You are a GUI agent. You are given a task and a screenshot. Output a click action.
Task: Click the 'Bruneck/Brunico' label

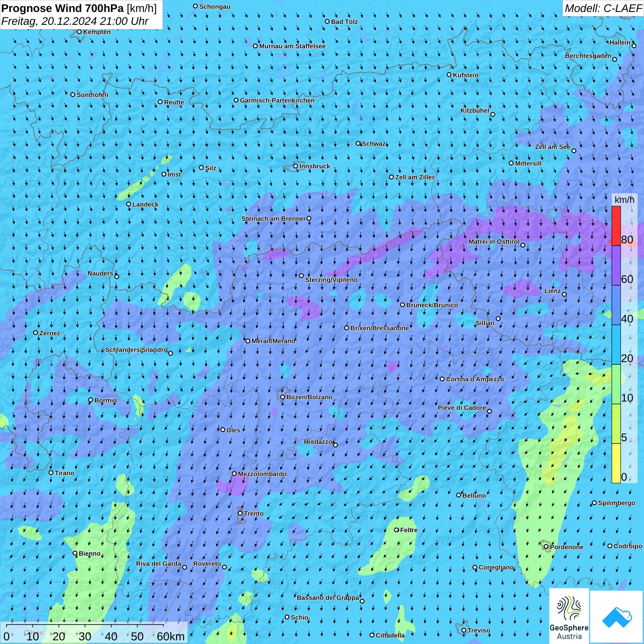pyautogui.click(x=432, y=305)
